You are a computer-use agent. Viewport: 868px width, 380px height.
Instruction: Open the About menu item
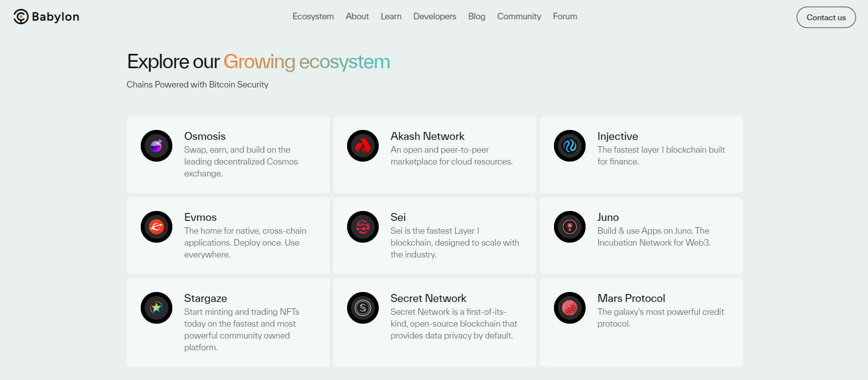(357, 16)
